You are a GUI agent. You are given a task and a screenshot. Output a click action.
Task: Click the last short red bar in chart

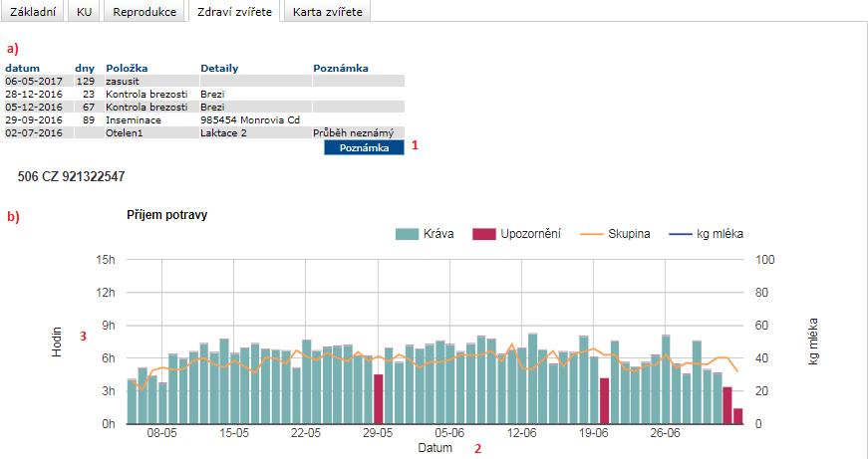click(737, 416)
